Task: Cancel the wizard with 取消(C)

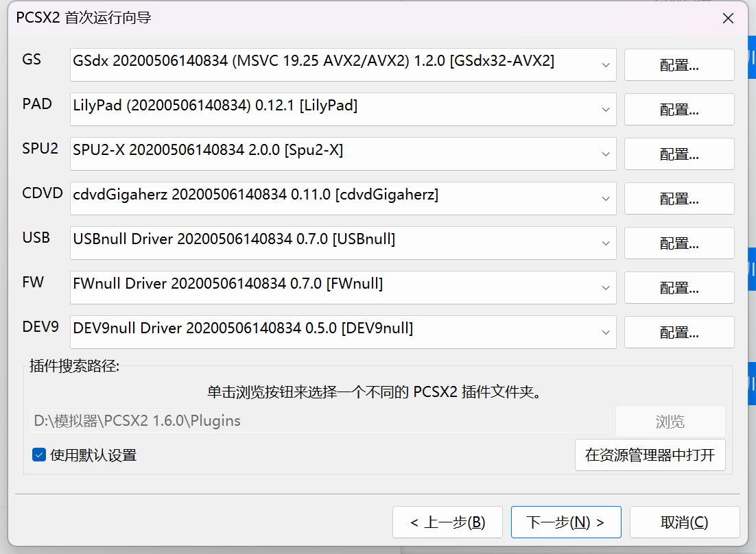Action: point(685,522)
